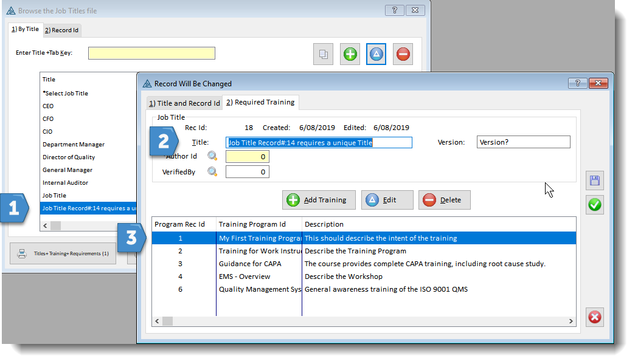Image resolution: width=635 pixels, height=364 pixels.
Task: Click the blue triangle change record icon
Action: pyautogui.click(x=376, y=54)
